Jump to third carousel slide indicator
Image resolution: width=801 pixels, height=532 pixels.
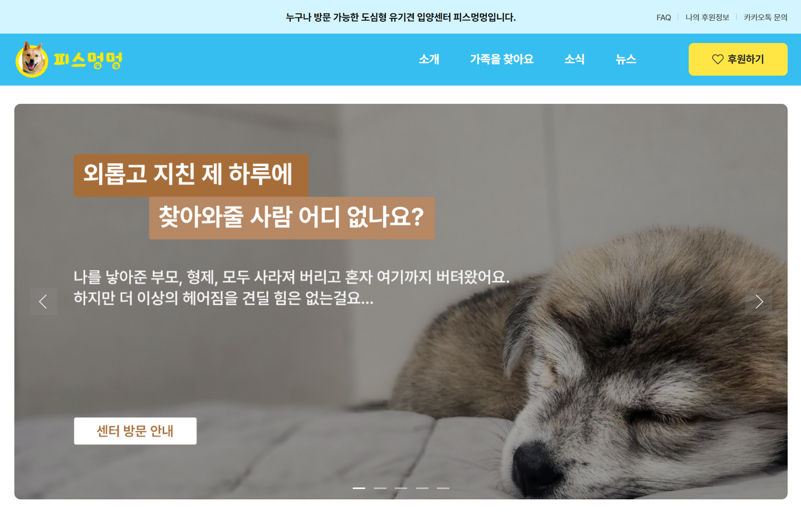401,488
